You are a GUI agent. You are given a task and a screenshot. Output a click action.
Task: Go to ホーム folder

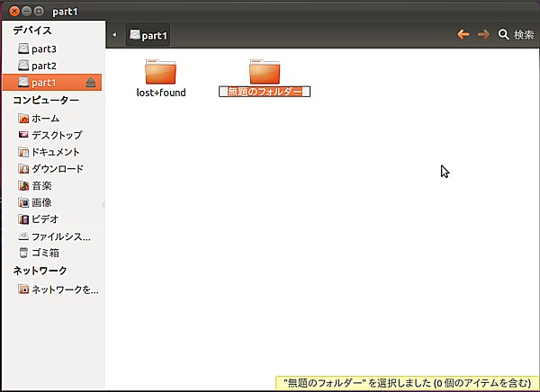(52, 119)
